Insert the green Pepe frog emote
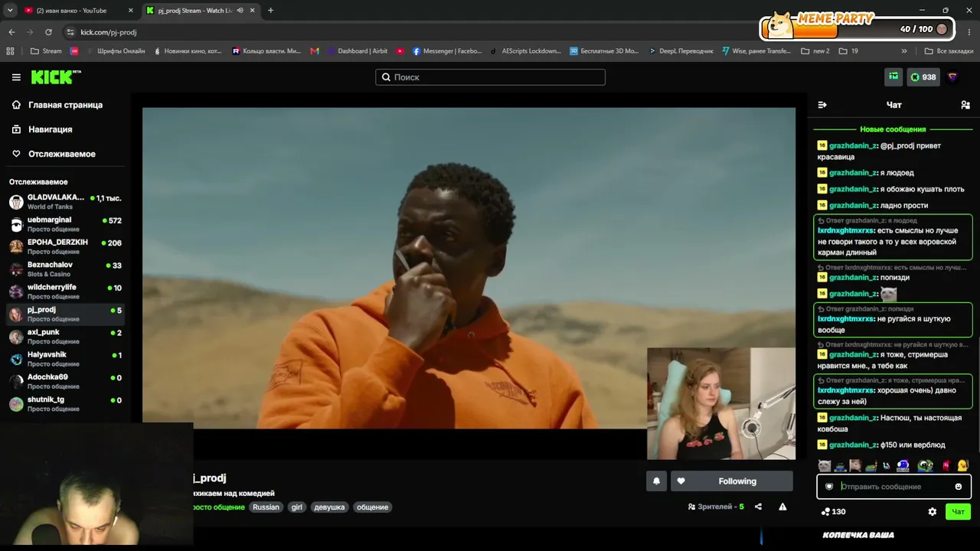980x551 pixels. coord(925,465)
